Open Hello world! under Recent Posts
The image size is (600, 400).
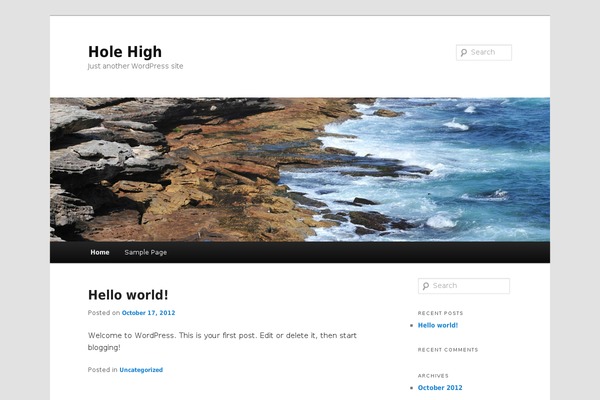click(438, 325)
